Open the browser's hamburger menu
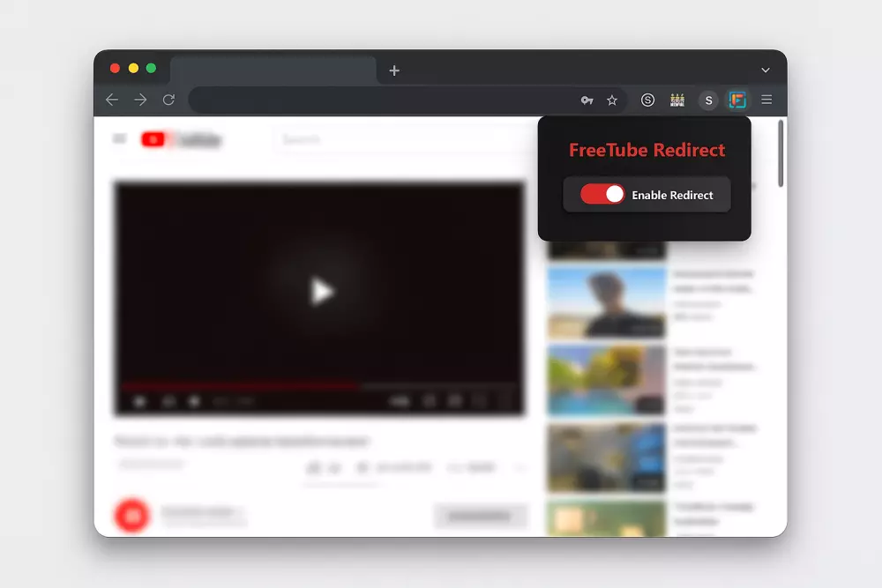Screen dimensions: 882x588 (766, 99)
